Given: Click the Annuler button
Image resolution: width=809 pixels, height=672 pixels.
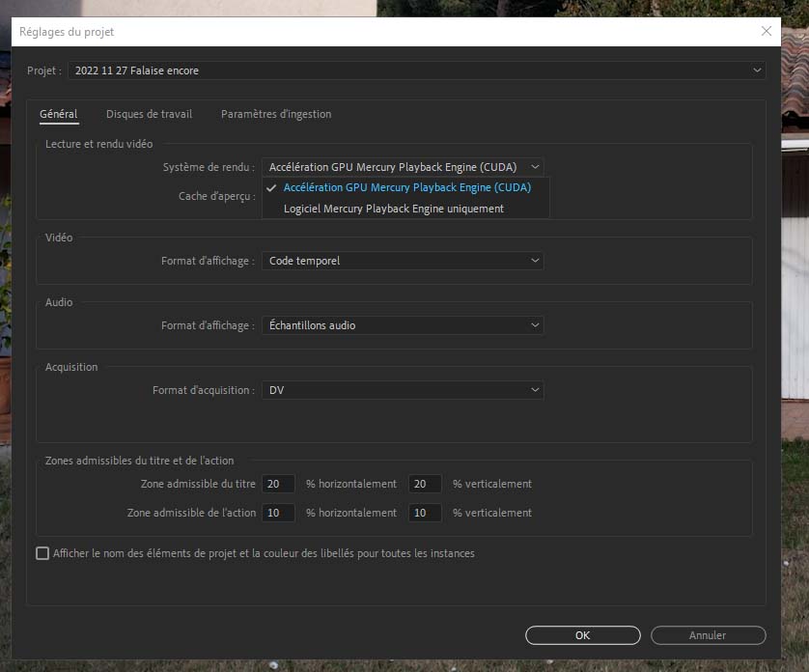Looking at the screenshot, I should point(708,635).
